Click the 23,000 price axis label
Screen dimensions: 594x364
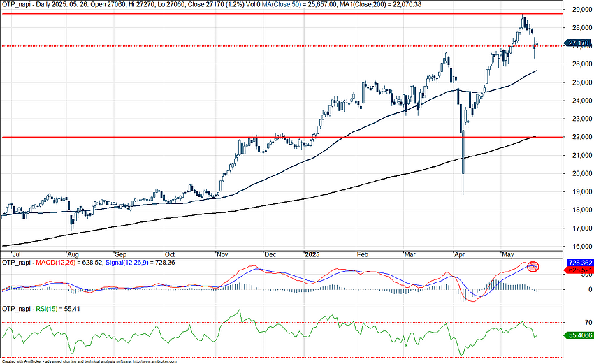pos(583,119)
